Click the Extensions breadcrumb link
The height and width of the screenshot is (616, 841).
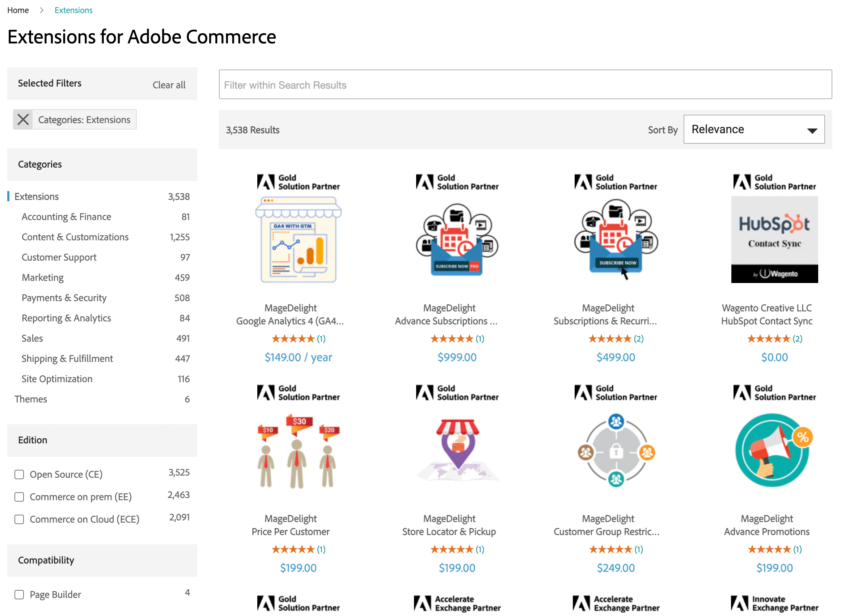point(73,10)
